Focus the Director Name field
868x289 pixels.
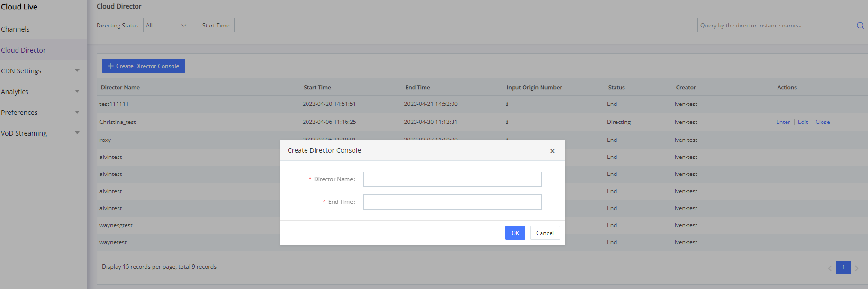click(452, 179)
